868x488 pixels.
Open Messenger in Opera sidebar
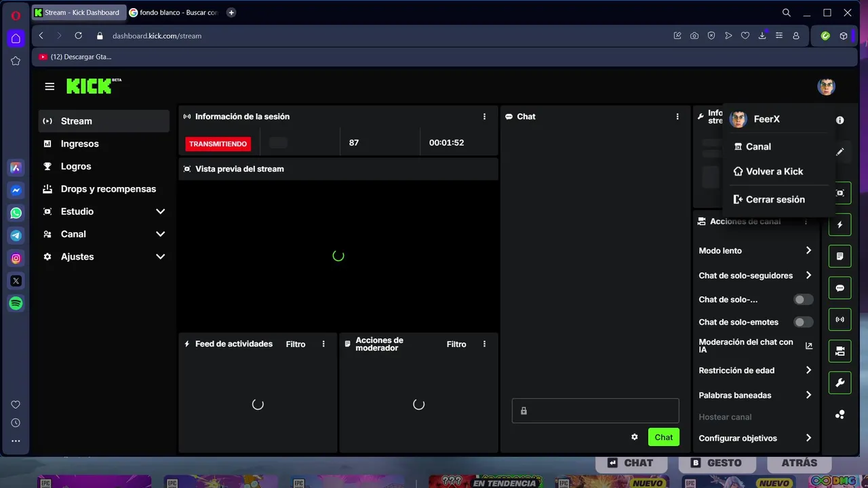(16, 190)
